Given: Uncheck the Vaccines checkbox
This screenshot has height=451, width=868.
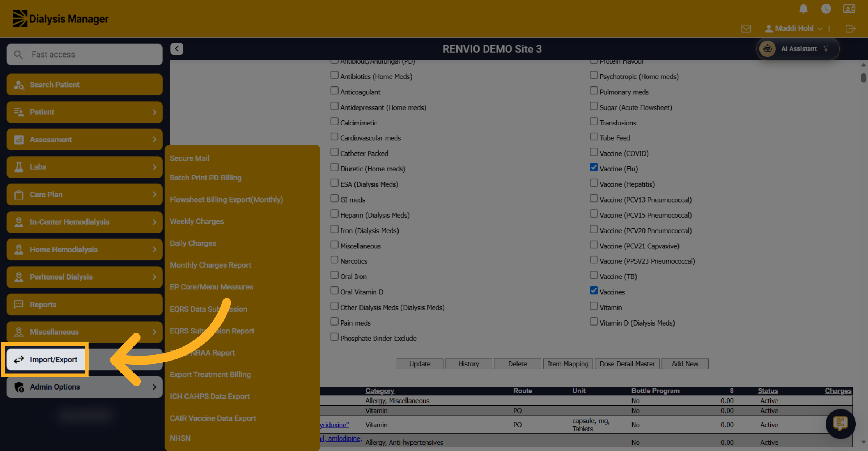Looking at the screenshot, I should click(593, 291).
